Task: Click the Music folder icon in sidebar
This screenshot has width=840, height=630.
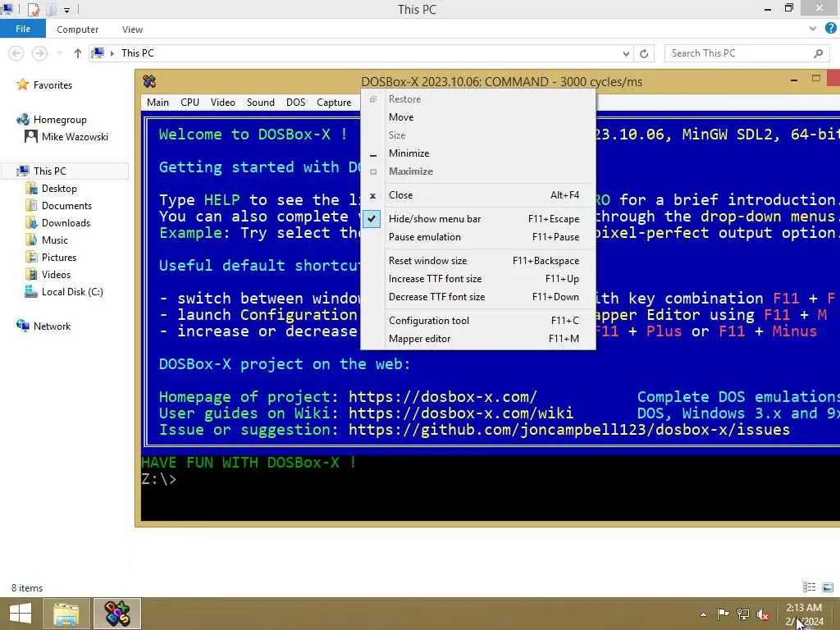Action: [x=31, y=240]
